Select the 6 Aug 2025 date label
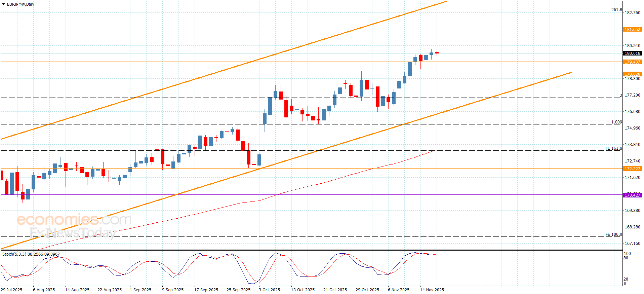This screenshot has width=644, height=294. [x=44, y=290]
